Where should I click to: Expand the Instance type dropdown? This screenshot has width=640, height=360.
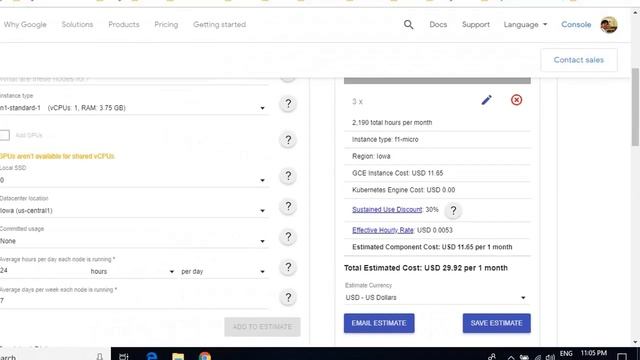(133, 108)
